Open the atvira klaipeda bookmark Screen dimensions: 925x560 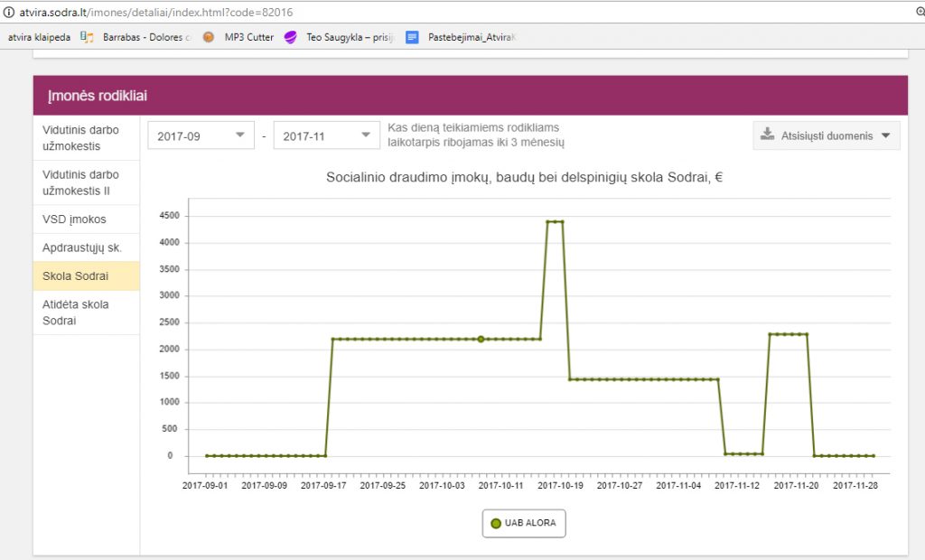coord(39,37)
